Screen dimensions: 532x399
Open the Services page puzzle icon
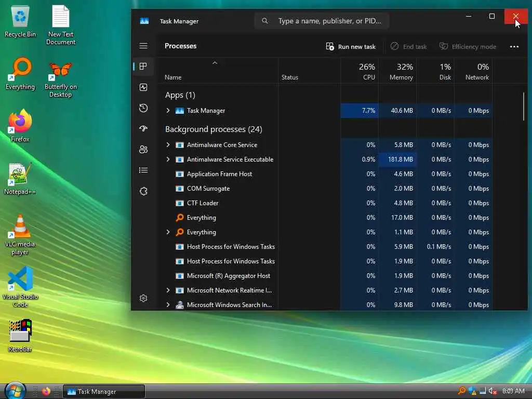(x=143, y=191)
